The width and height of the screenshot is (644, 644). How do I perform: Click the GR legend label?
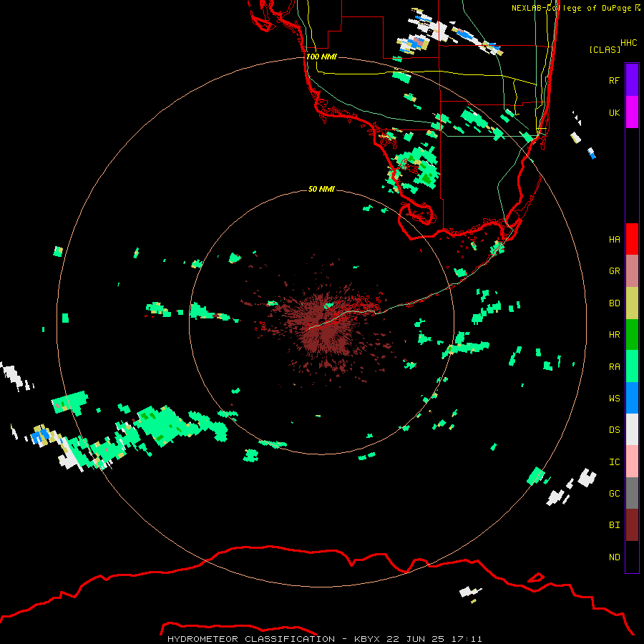(x=614, y=271)
